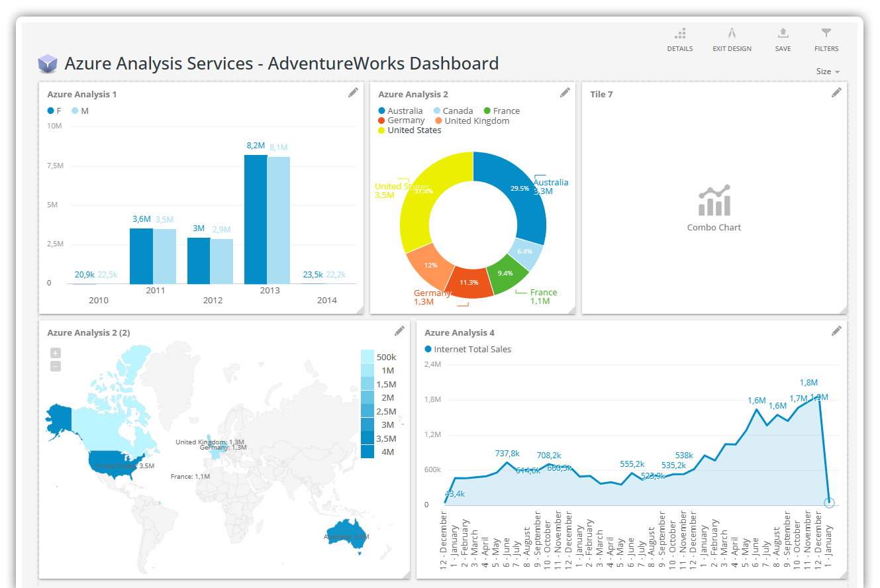Click the 500k map legend color swatch
The width and height of the screenshot is (880, 588).
pos(367,356)
